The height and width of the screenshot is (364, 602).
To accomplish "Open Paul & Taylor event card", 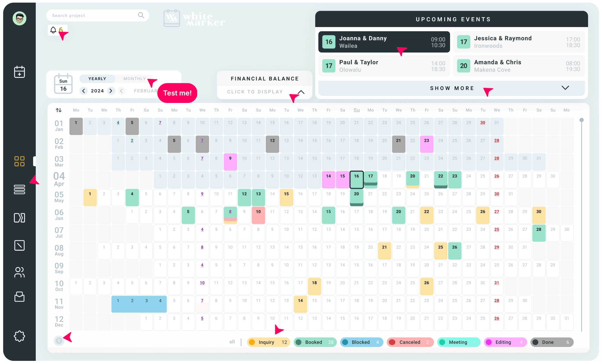I will point(384,66).
